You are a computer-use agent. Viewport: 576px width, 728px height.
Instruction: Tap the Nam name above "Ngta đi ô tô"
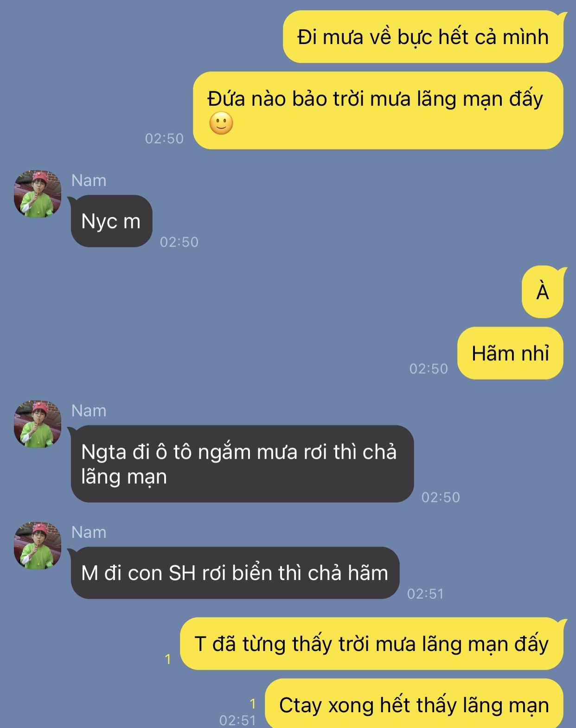pyautogui.click(x=89, y=410)
